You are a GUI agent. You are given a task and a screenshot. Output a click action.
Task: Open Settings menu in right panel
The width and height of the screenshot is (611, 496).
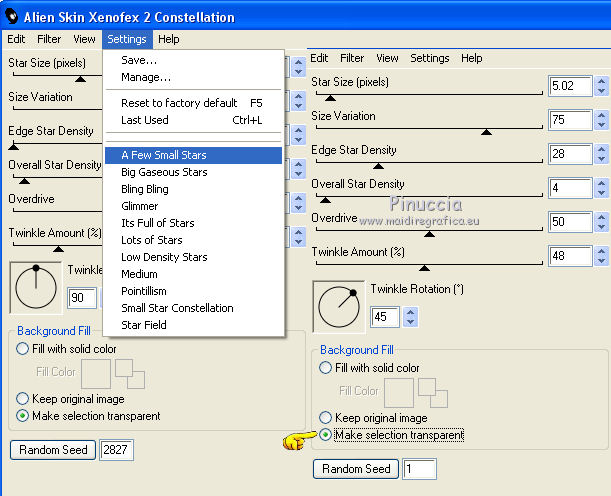click(x=430, y=58)
